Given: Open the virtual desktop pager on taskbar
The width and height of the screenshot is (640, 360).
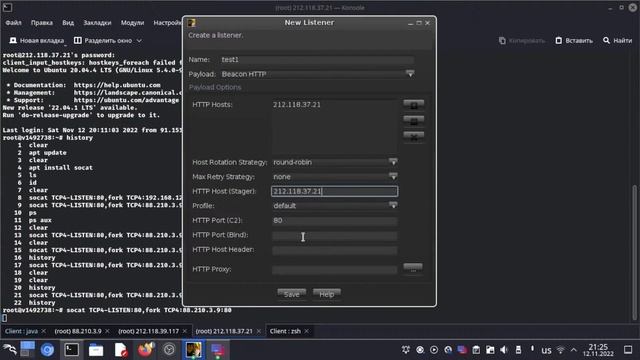Looking at the screenshot, I should click(28, 349).
